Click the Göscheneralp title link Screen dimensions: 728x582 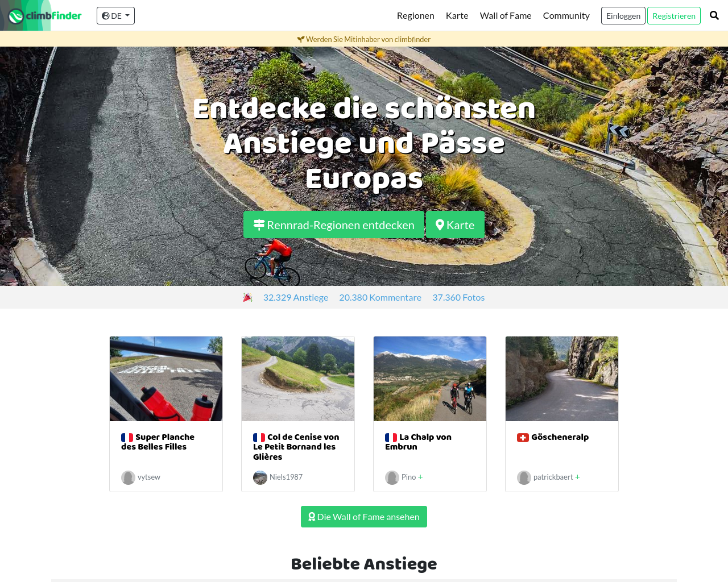(x=560, y=437)
